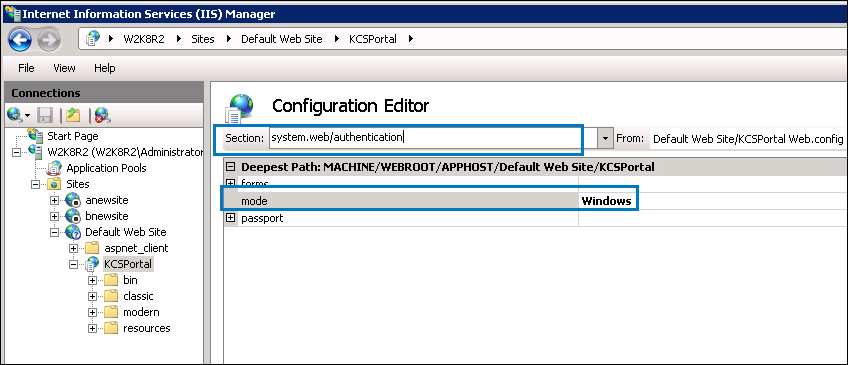
Task: Collapse the Sites tree node
Action: (35, 184)
